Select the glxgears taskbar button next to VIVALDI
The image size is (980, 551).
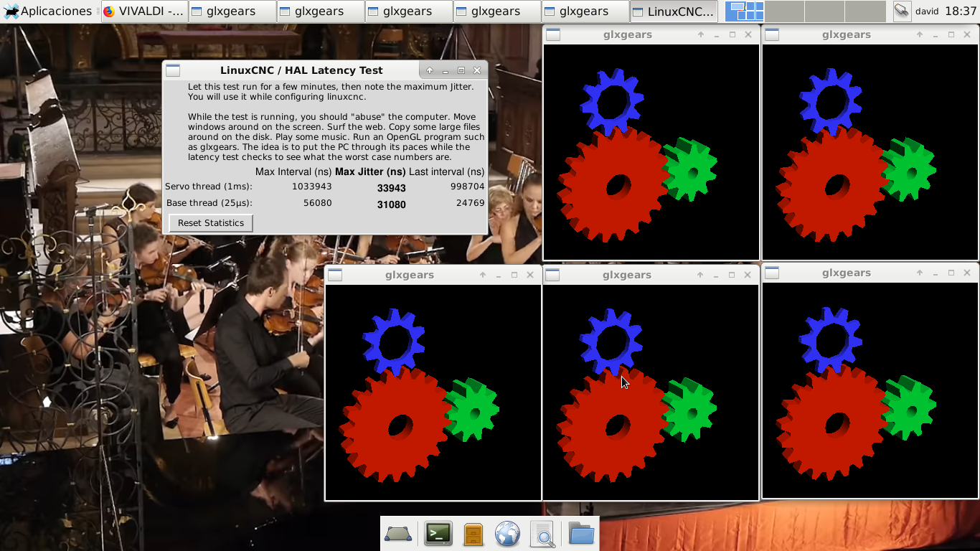[x=232, y=11]
